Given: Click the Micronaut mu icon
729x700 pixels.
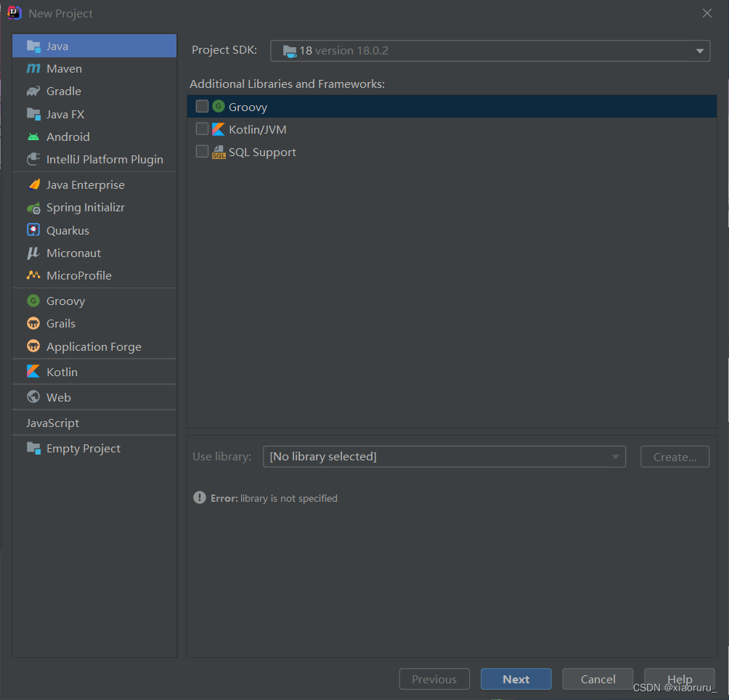Looking at the screenshot, I should tap(33, 253).
